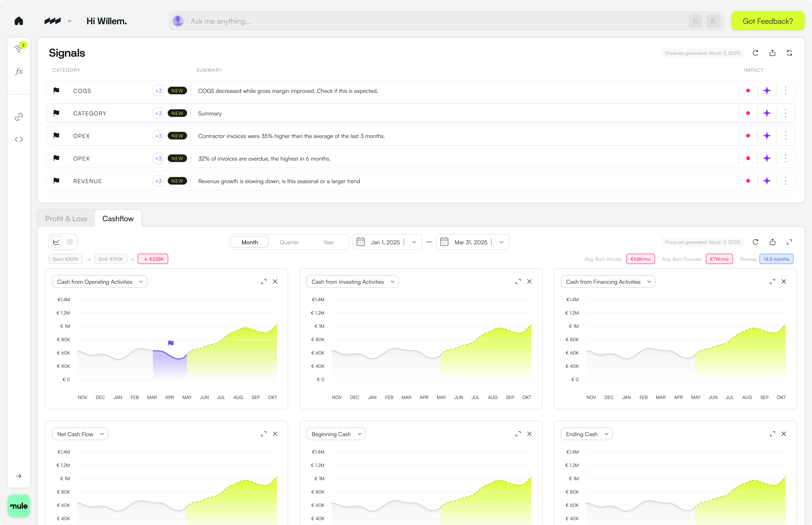Expand the Cash from Financing Activities chart
This screenshot has height=525, width=812.
tap(773, 282)
